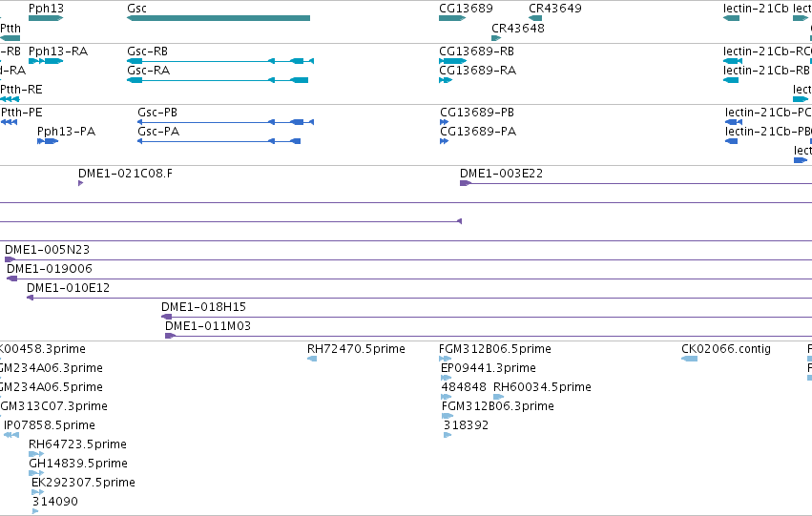Click the DME1-003E22 label text
The width and height of the screenshot is (812, 516).
pos(501,174)
